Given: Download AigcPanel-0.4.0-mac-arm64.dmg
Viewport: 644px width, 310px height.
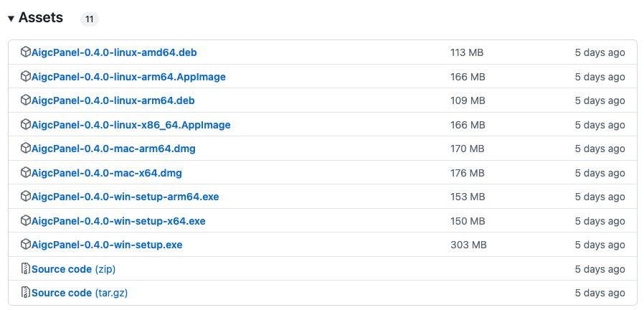Looking at the screenshot, I should pyautogui.click(x=113, y=149).
